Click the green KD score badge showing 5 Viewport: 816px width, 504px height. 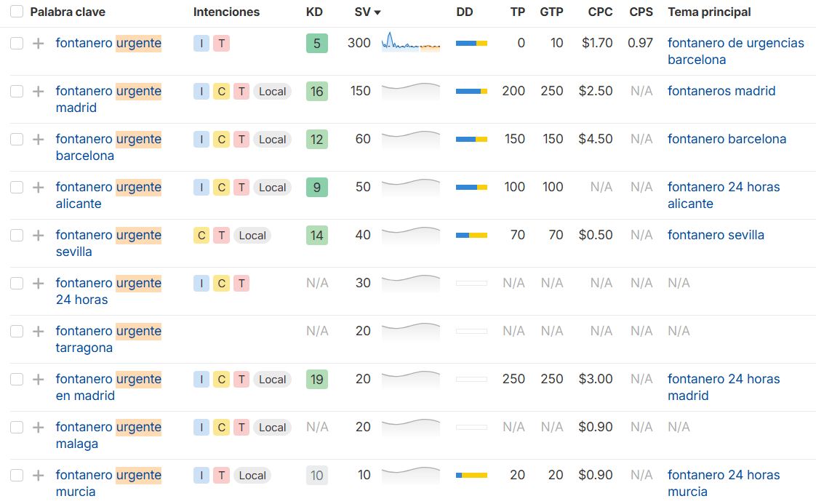(316, 44)
